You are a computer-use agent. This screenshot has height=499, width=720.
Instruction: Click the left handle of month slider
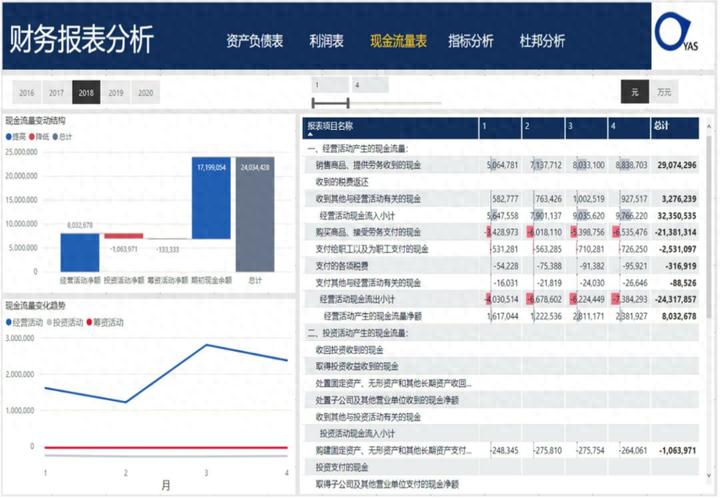click(313, 103)
